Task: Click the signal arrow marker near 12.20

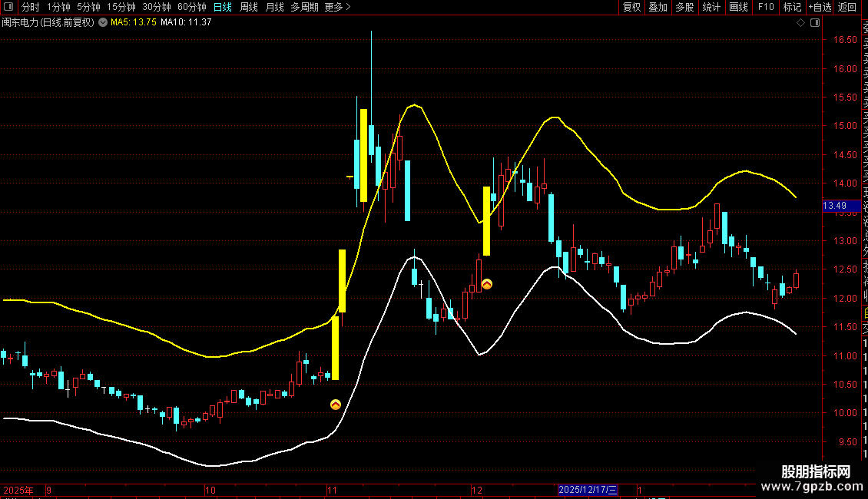Action: [x=486, y=284]
